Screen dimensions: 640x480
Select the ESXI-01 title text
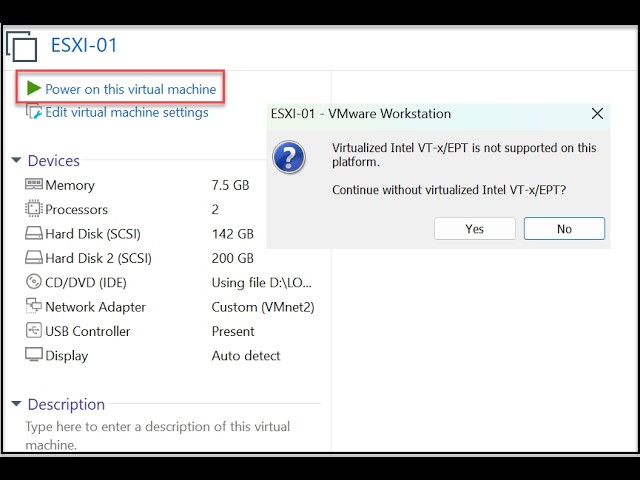[x=84, y=45]
